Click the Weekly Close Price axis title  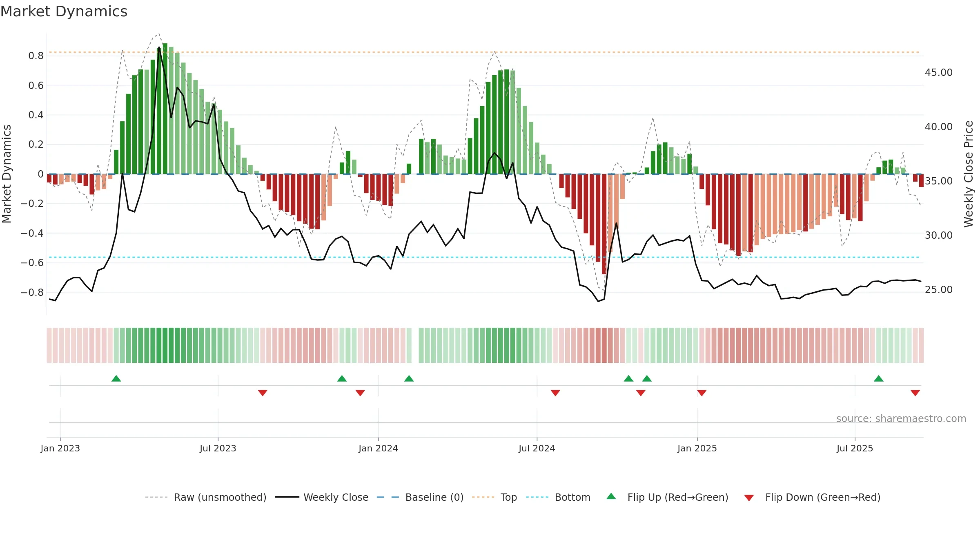[969, 174]
